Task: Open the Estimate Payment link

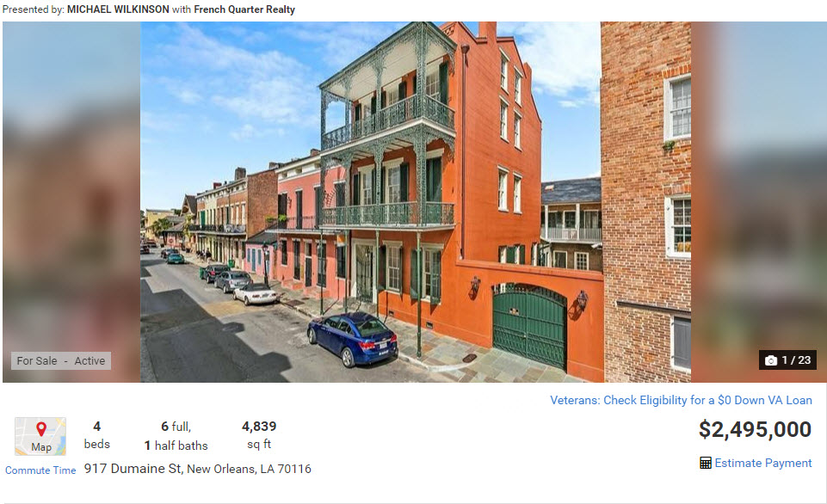Action: [763, 463]
